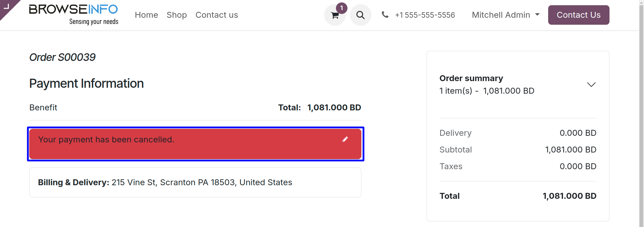Open the Shop menu item
The image size is (644, 227).
[177, 15]
